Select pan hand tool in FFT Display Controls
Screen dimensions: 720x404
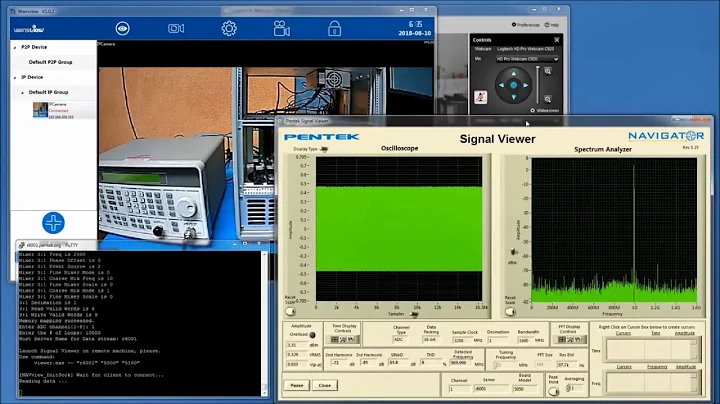(x=578, y=340)
